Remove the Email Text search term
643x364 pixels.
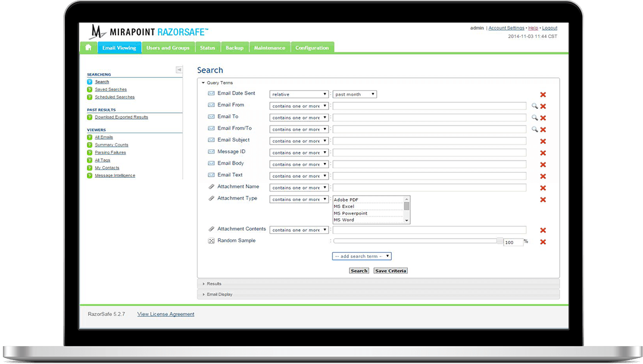[543, 176]
